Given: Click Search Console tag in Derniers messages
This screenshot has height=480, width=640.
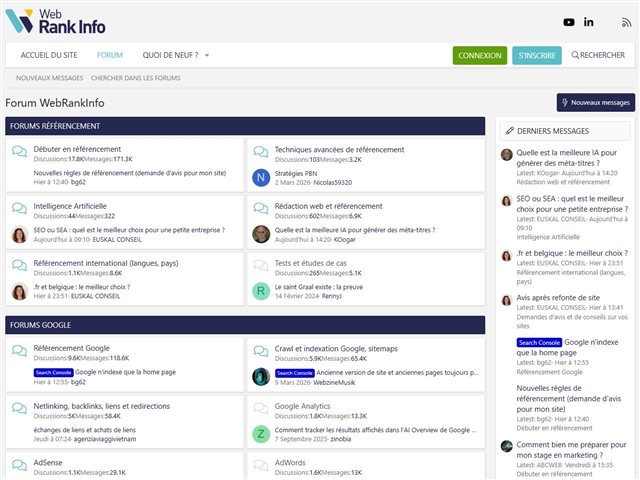Looking at the screenshot, I should click(x=539, y=342).
